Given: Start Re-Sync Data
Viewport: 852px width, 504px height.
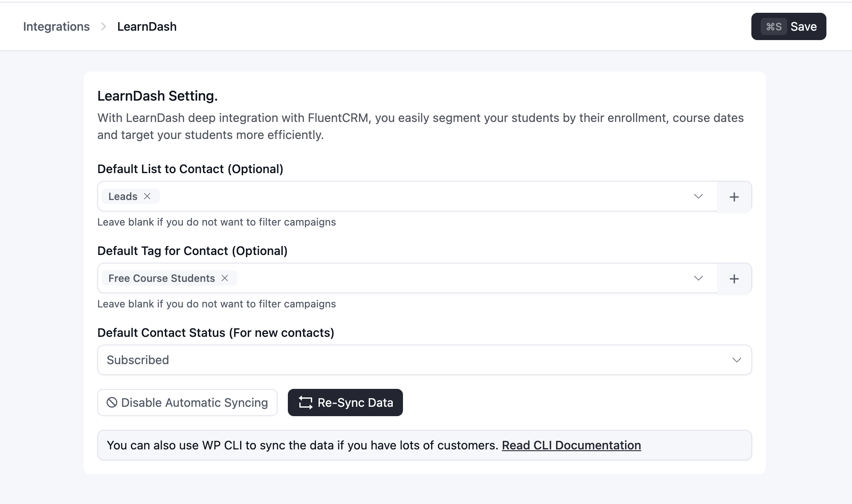Looking at the screenshot, I should tap(345, 403).
